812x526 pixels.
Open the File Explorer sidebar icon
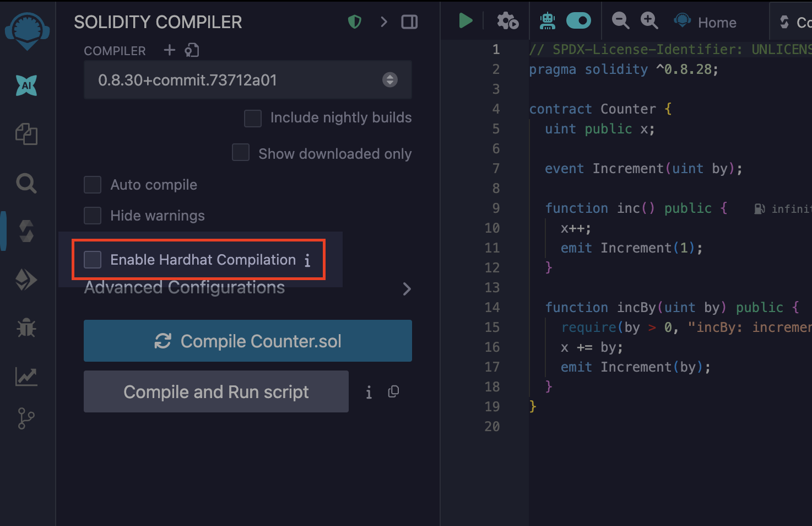[x=26, y=134]
